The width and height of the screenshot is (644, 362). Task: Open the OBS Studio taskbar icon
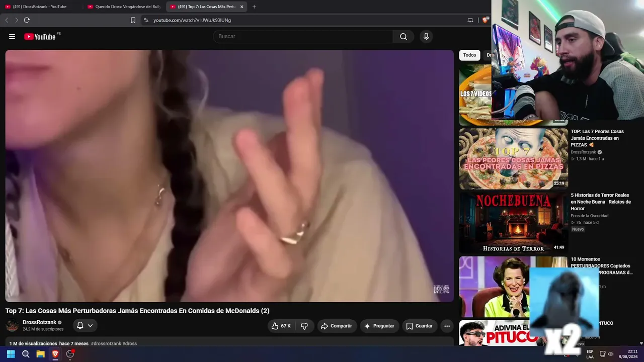[70, 354]
